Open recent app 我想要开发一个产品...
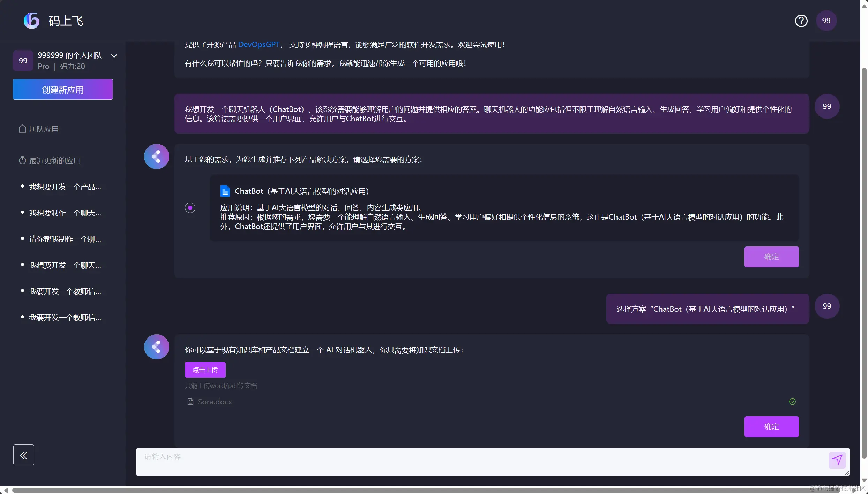Screen dimensions: 868x494 (x=65, y=187)
